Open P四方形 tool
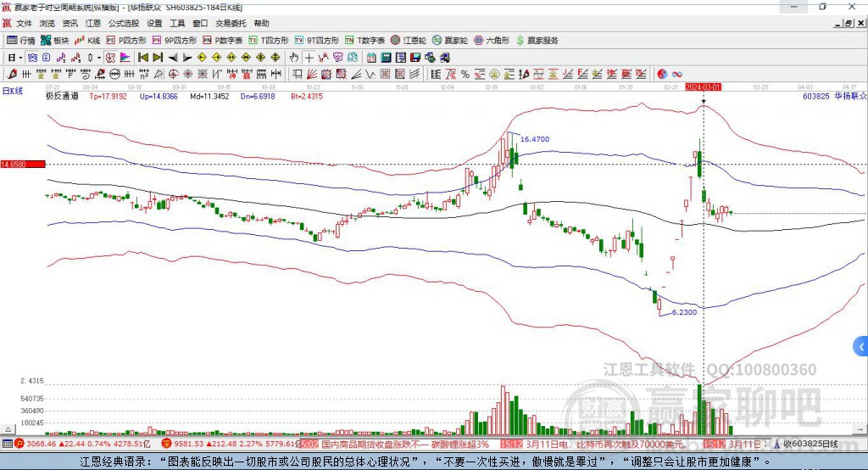868x470 pixels. point(126,41)
